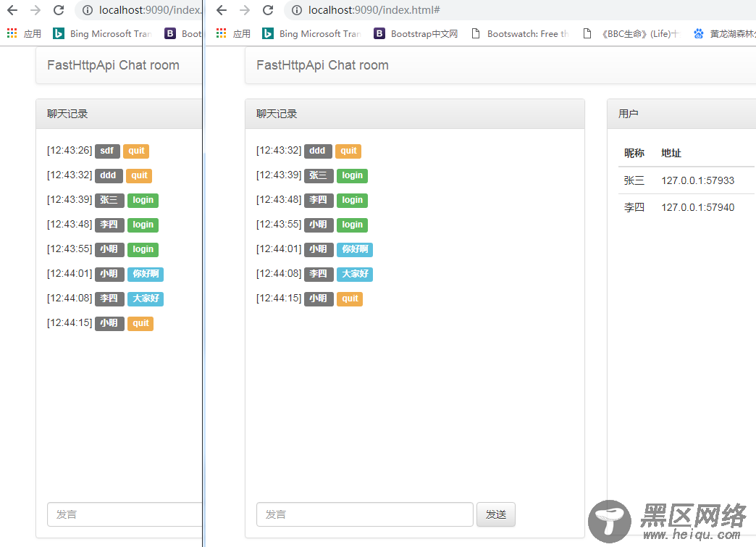Screen dimensions: 756x547
Task: Open Bing Microsoft Translator bookmark in right browser
Action: [x=312, y=33]
